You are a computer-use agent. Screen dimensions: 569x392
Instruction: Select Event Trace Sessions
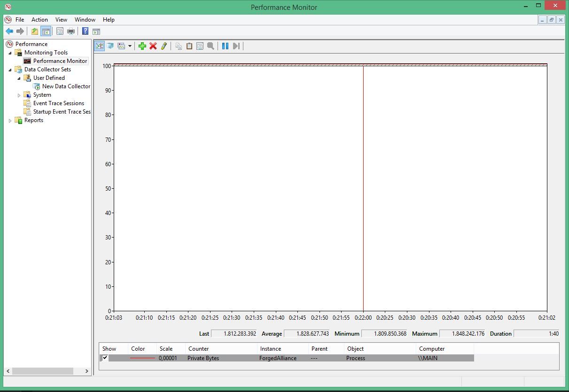coord(59,103)
